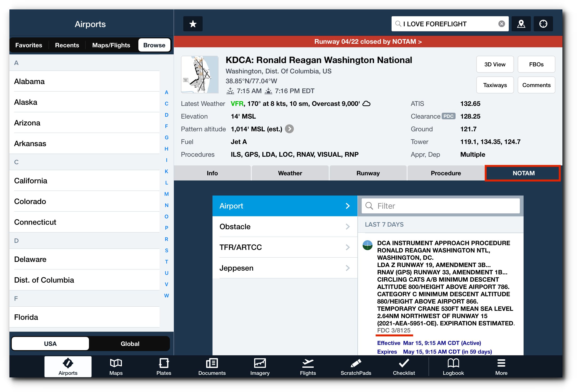Open the ScratchPads icon in bottom bar
The image size is (577, 392).
356,366
